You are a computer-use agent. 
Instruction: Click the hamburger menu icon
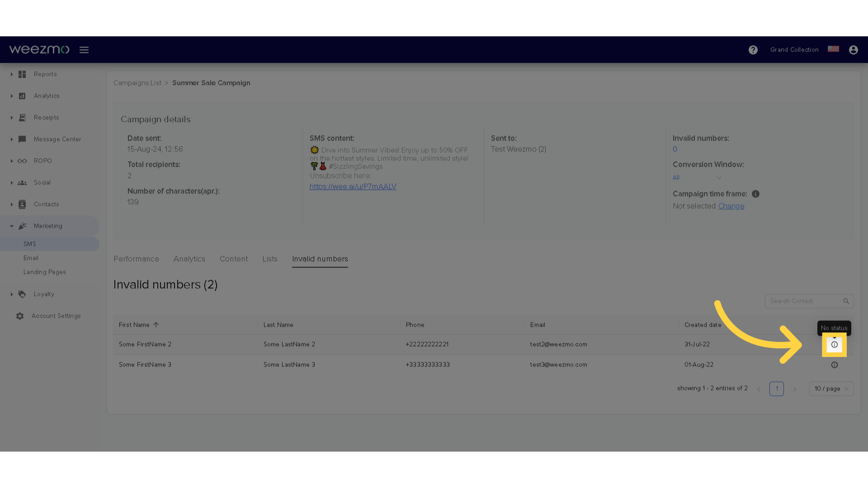pyautogui.click(x=84, y=50)
